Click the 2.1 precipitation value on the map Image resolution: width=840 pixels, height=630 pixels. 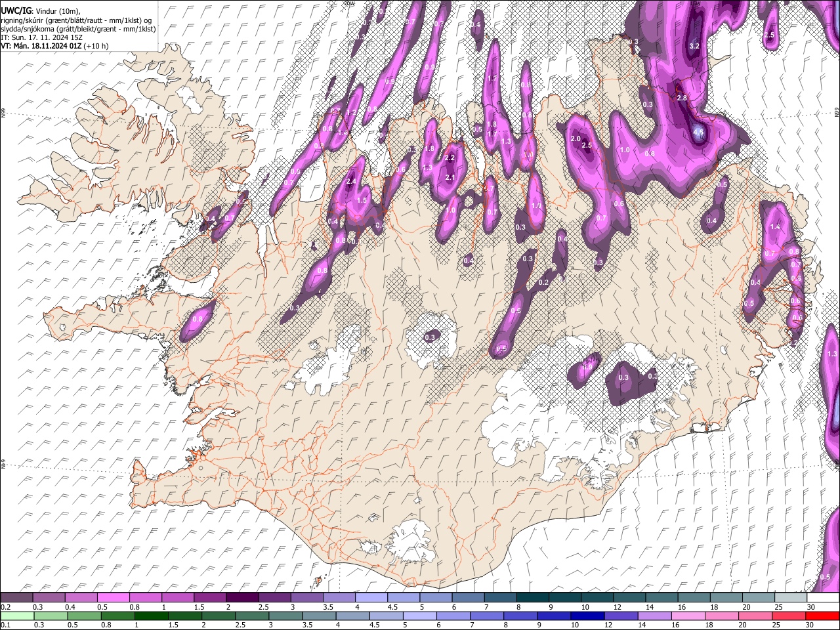[450, 178]
